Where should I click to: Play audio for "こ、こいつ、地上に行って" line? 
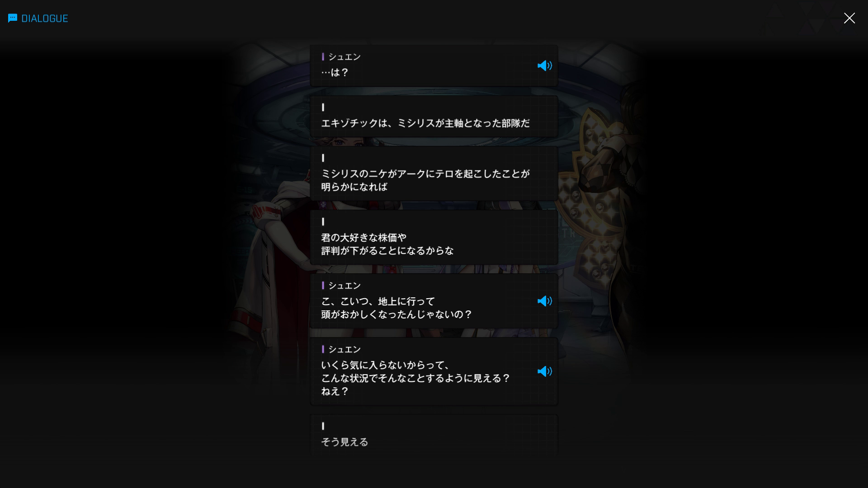tap(544, 301)
